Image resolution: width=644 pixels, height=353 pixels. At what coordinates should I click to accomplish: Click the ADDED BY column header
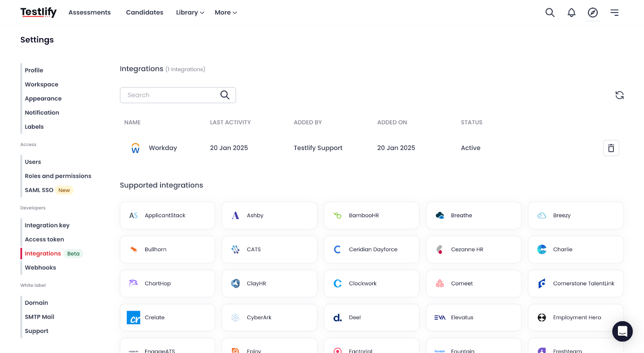point(308,123)
